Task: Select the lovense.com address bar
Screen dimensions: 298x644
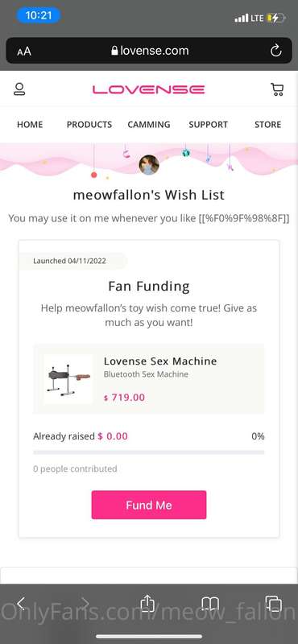Action: 149,51
